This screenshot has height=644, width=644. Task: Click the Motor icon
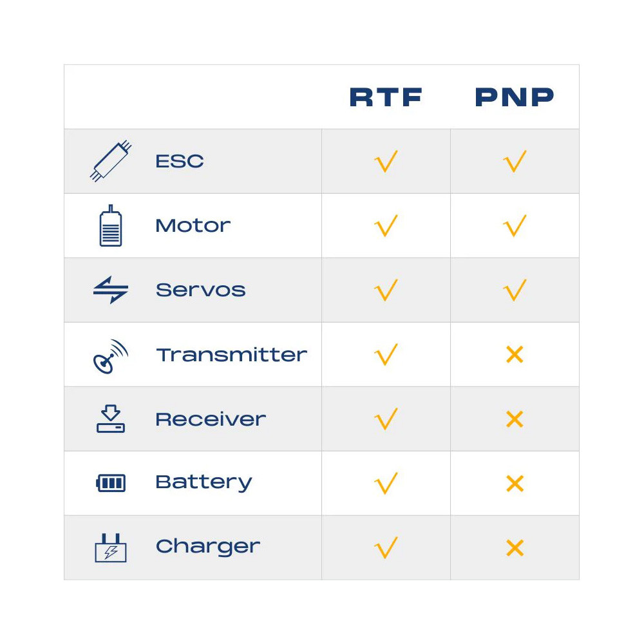point(111,226)
